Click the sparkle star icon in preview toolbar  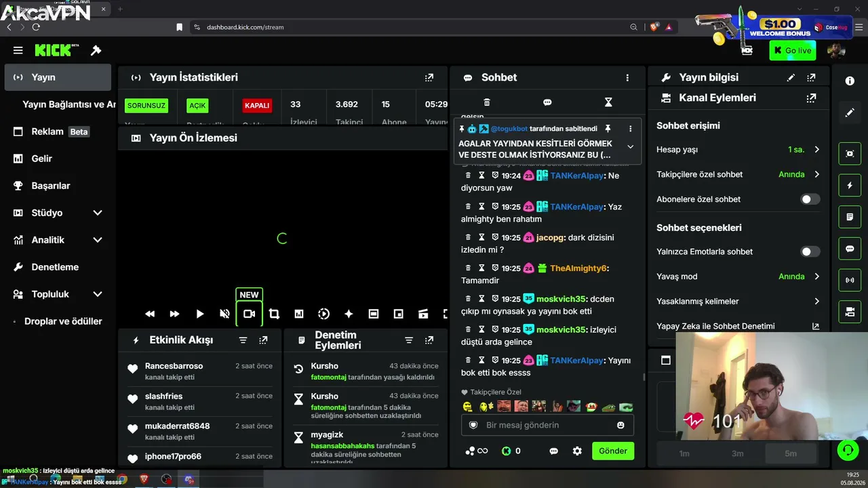point(349,314)
